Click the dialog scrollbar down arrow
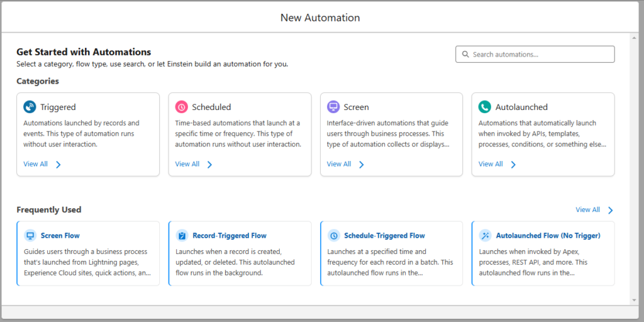644x322 pixels. (x=634, y=301)
